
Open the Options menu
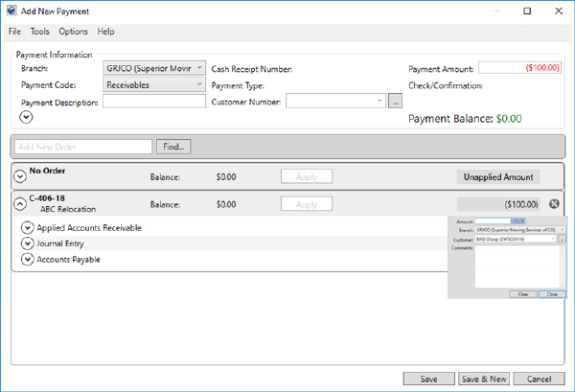click(x=73, y=32)
